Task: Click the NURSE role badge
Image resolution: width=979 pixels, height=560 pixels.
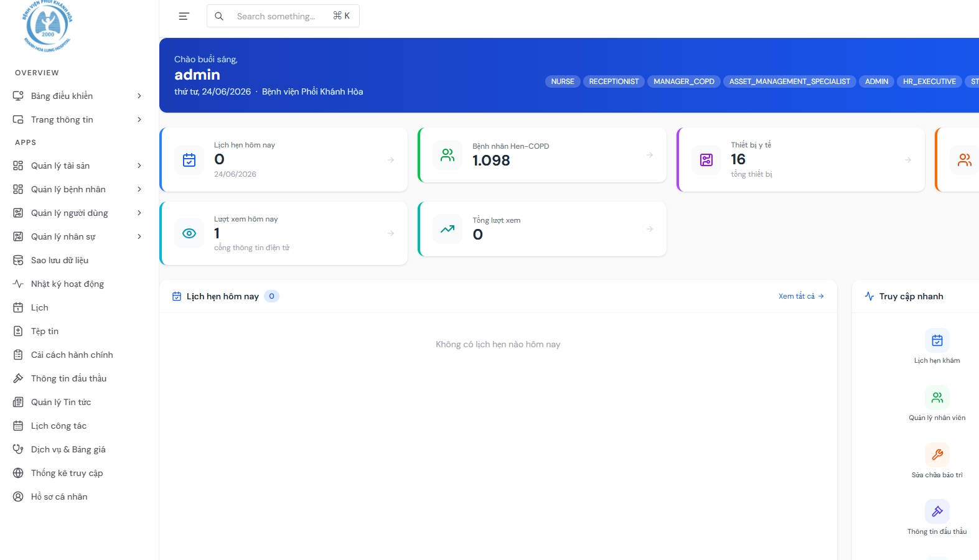Action: pyautogui.click(x=563, y=82)
